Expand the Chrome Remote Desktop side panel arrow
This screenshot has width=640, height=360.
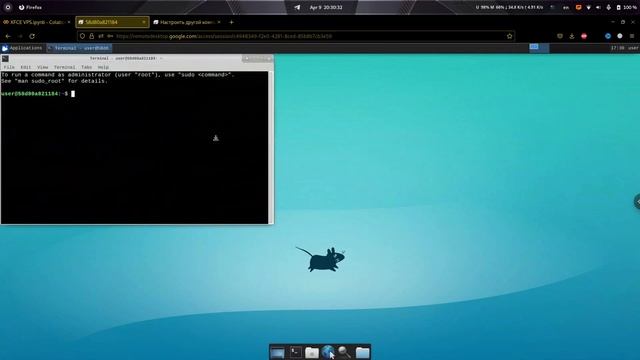tap(637, 202)
